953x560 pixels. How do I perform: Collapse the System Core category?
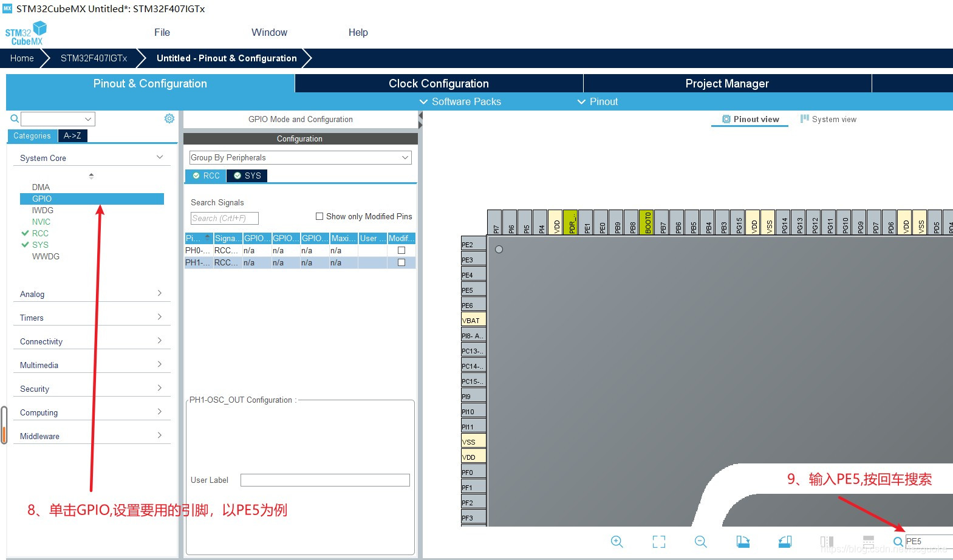click(x=160, y=157)
